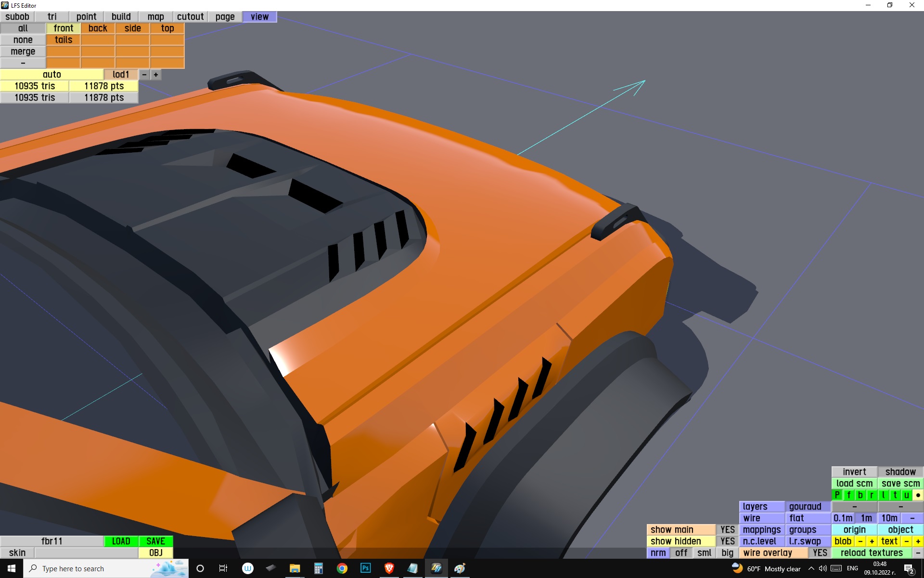The height and width of the screenshot is (578, 924).
Task: Click the reload textures button
Action: (871, 553)
